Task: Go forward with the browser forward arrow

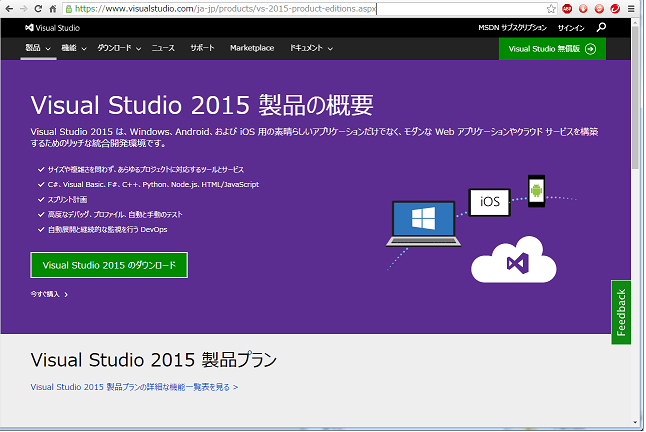Action: pos(23,9)
